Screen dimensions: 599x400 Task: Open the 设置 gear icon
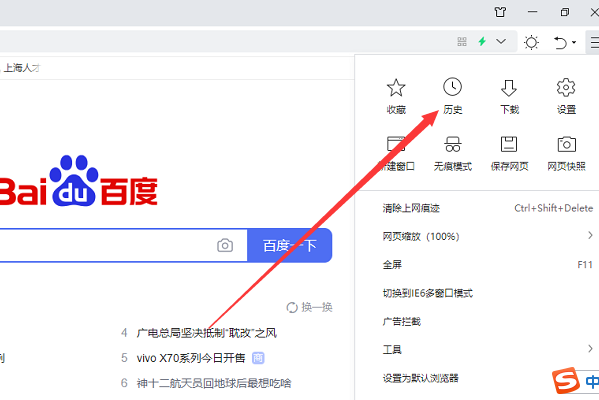566,87
